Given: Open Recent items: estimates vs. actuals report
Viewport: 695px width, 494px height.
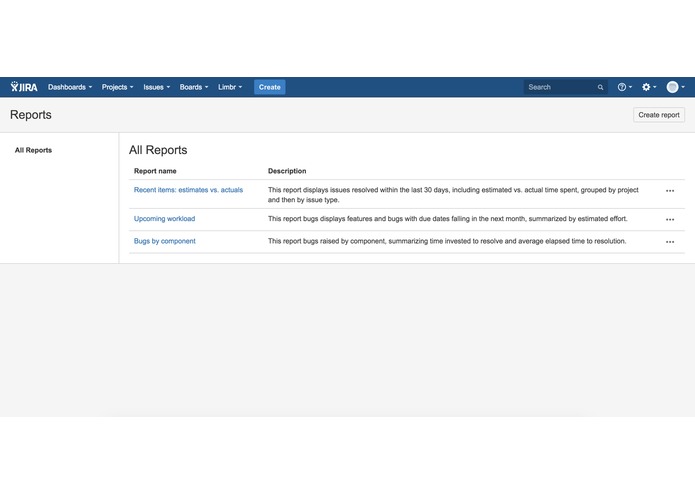Looking at the screenshot, I should pyautogui.click(x=188, y=190).
